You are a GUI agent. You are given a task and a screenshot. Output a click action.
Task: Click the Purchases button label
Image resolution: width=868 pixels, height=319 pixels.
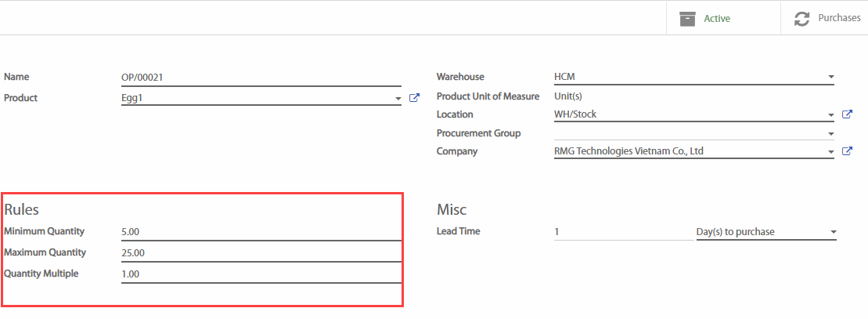pyautogui.click(x=839, y=18)
